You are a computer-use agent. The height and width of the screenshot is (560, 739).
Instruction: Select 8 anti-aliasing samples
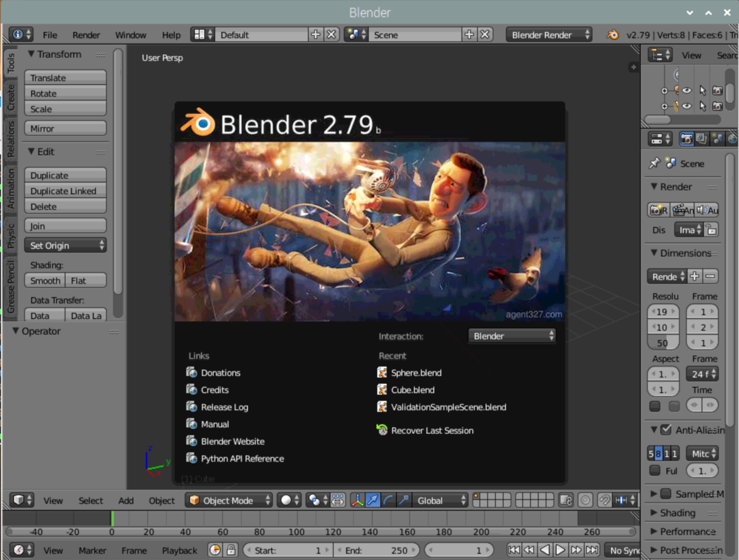click(658, 454)
